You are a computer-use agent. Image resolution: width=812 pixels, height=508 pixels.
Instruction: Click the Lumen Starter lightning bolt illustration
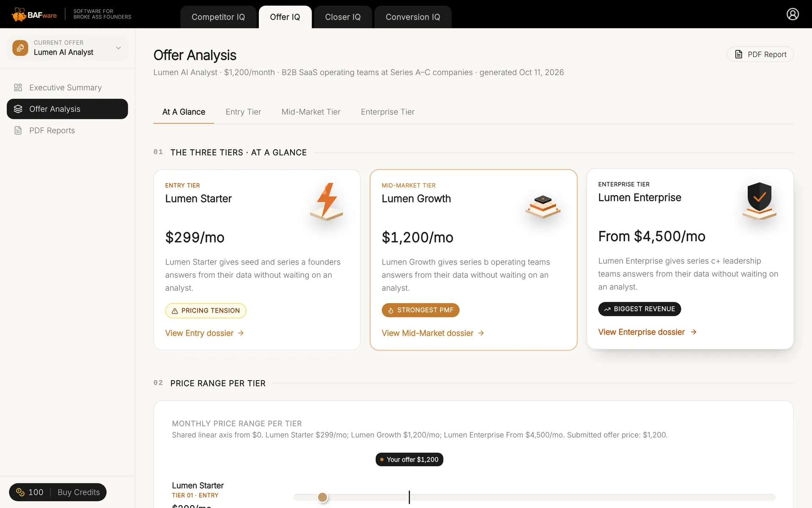click(x=326, y=202)
